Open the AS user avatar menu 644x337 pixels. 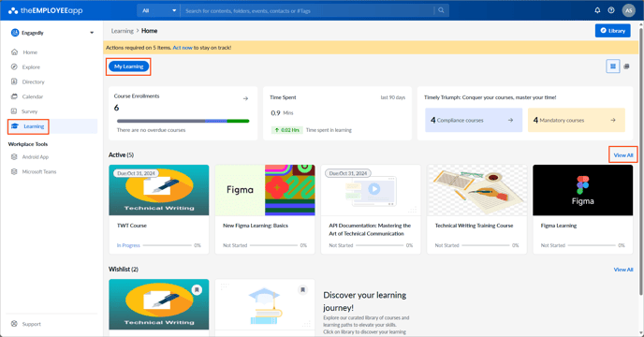coord(628,10)
